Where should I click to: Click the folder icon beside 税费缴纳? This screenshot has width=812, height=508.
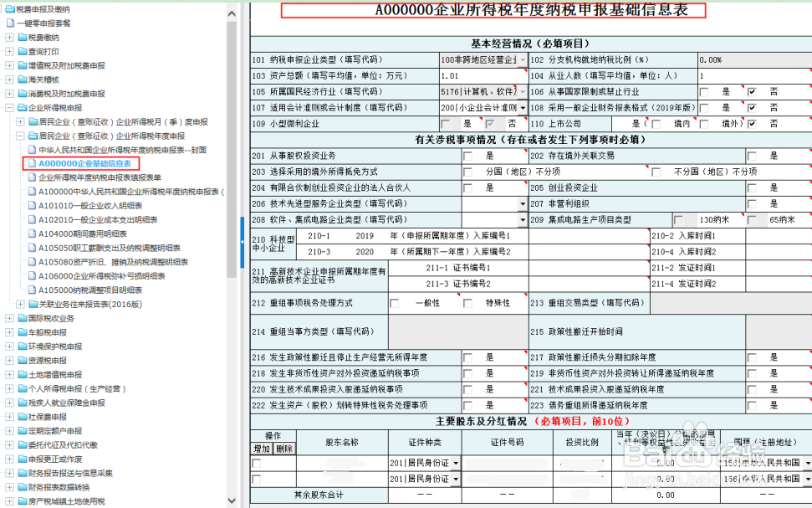click(23, 38)
